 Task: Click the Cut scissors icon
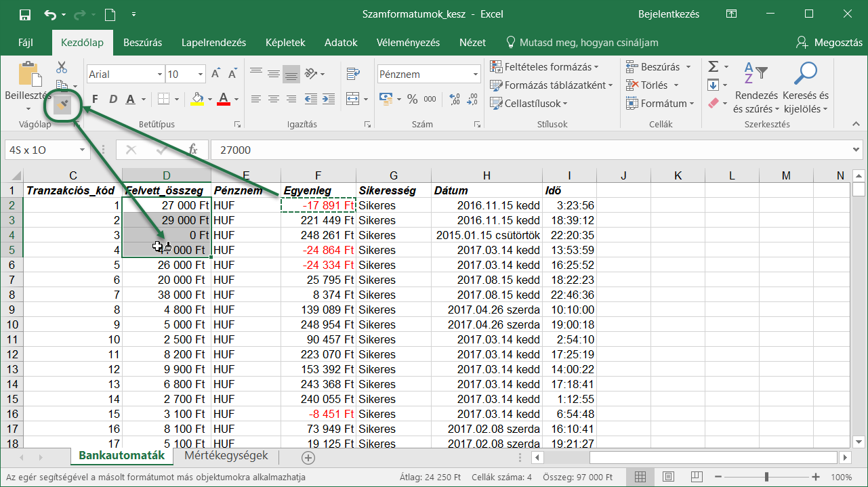[x=62, y=67]
